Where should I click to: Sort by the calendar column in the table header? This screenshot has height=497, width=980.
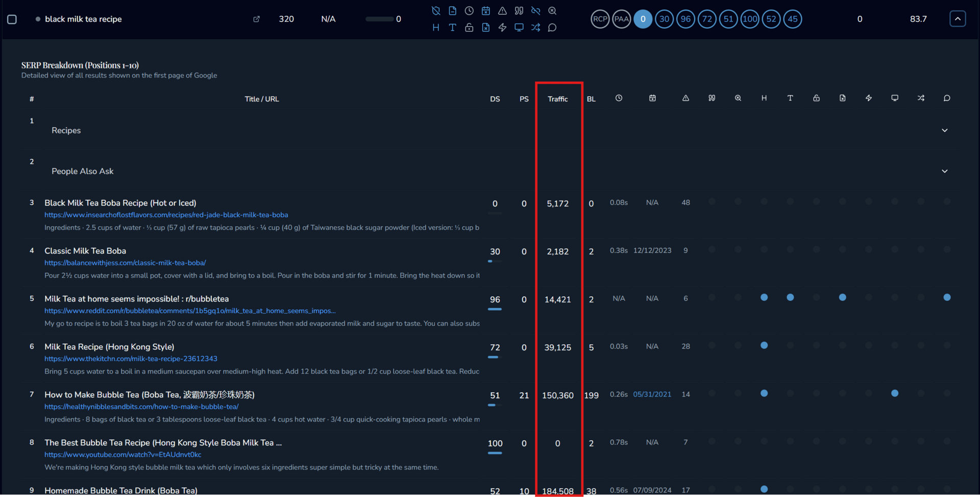pyautogui.click(x=652, y=98)
